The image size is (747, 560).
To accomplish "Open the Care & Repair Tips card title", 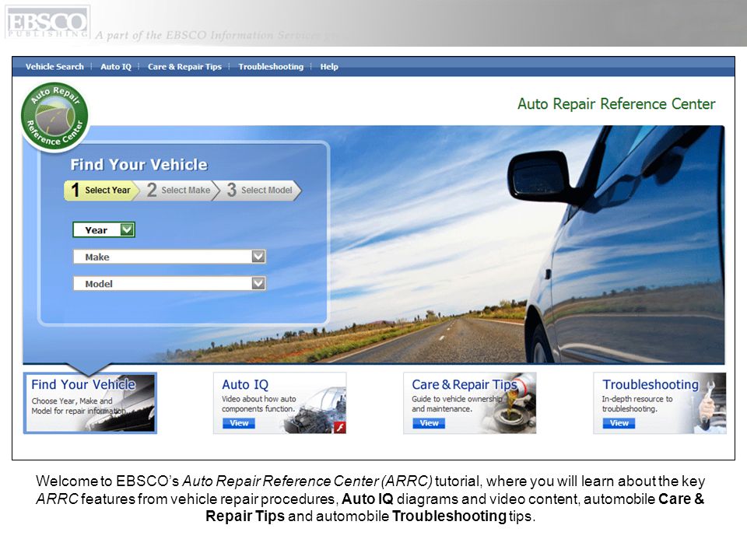I will point(465,384).
